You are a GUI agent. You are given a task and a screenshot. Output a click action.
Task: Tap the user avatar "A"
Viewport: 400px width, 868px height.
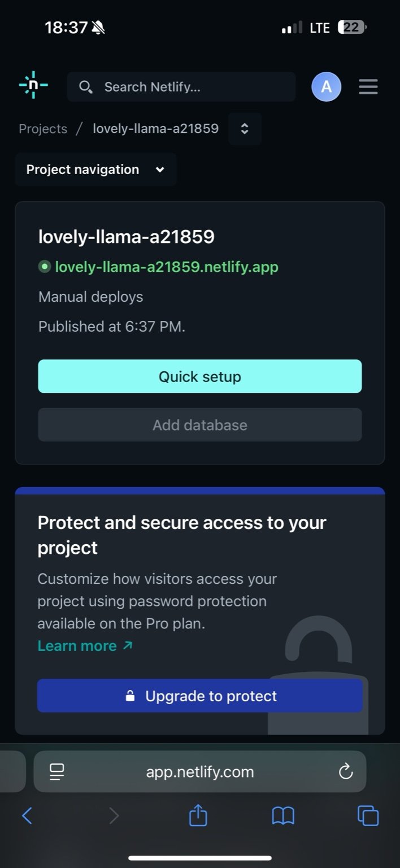coord(326,87)
